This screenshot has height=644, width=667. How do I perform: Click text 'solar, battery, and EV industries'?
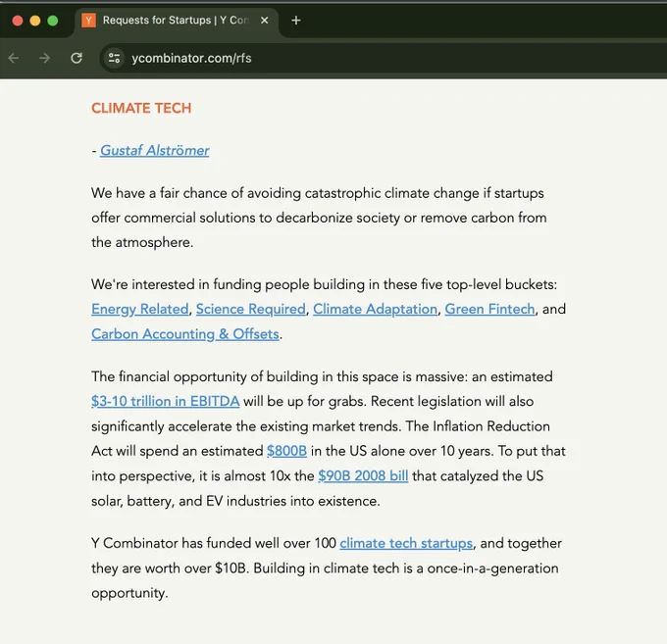click(x=189, y=501)
